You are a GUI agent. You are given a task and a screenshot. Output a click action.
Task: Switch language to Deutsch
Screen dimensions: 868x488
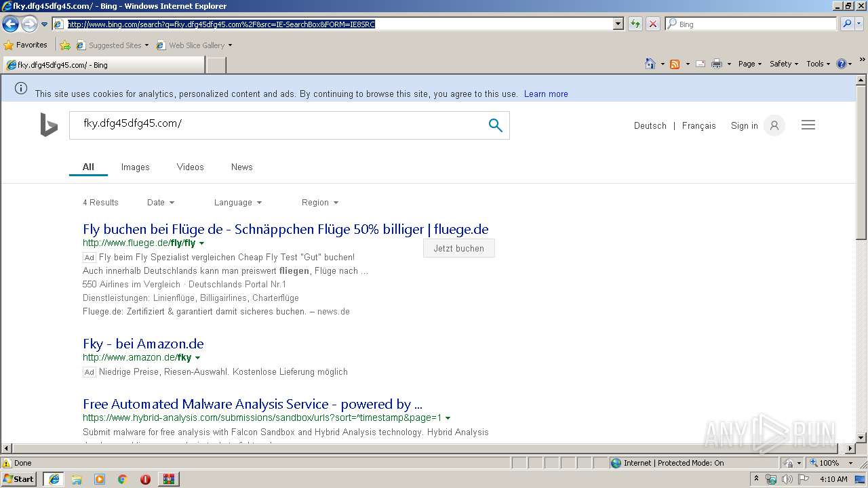pyautogui.click(x=650, y=126)
